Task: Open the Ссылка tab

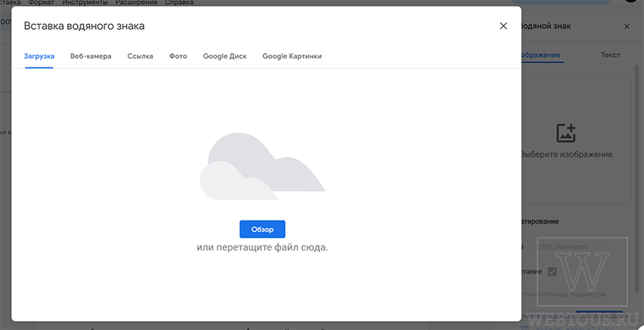Action: pyautogui.click(x=140, y=56)
